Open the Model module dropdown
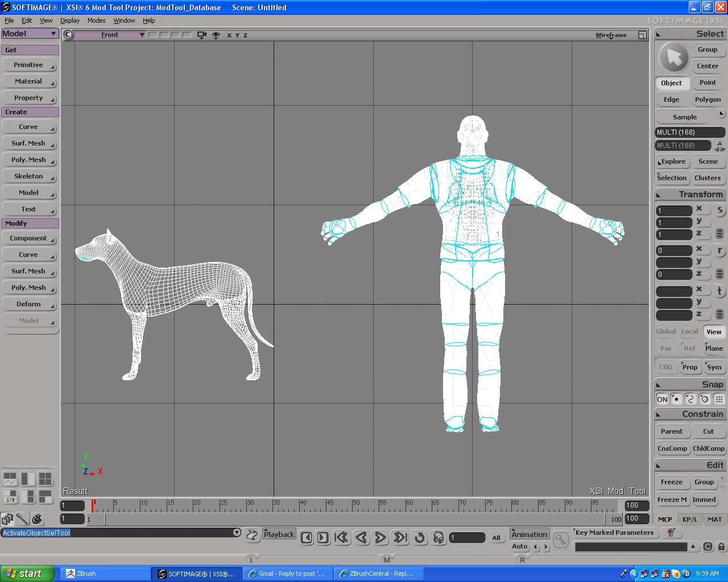This screenshot has width=728, height=582. [30, 34]
